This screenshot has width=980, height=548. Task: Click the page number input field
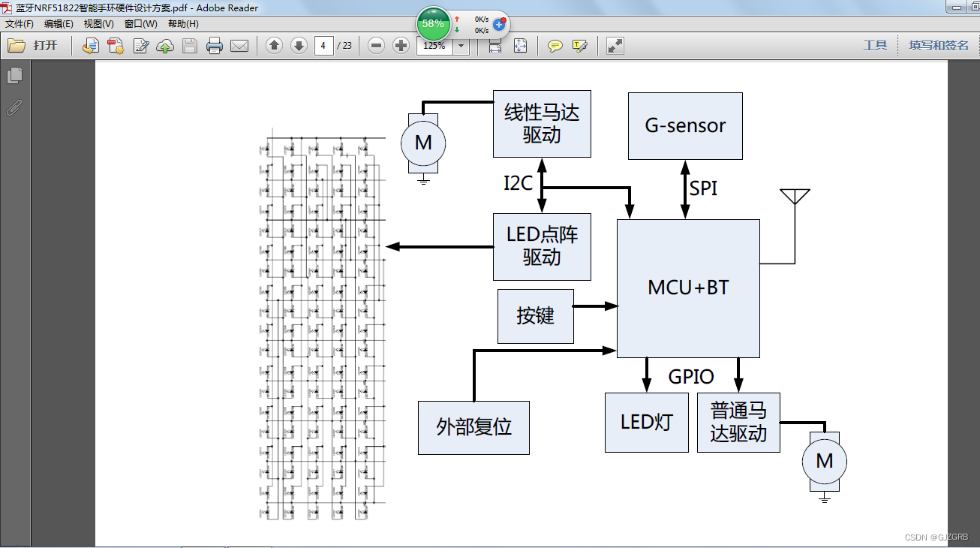point(323,46)
